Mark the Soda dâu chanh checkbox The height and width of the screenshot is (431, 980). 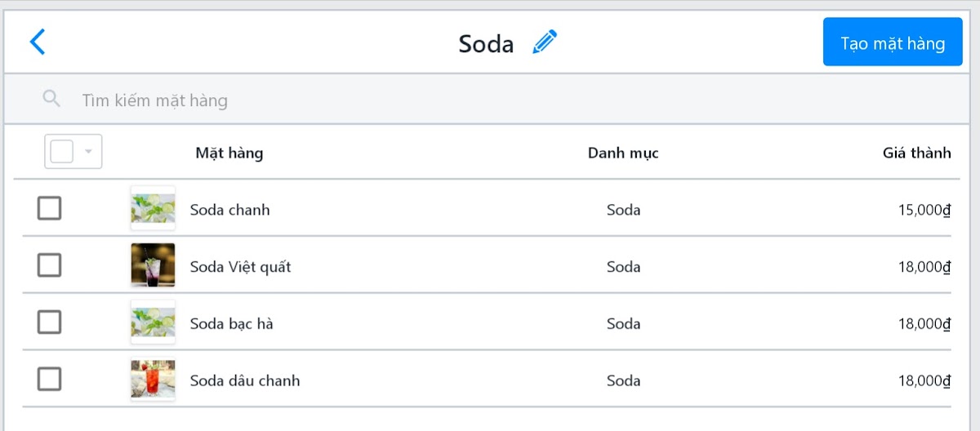49,380
